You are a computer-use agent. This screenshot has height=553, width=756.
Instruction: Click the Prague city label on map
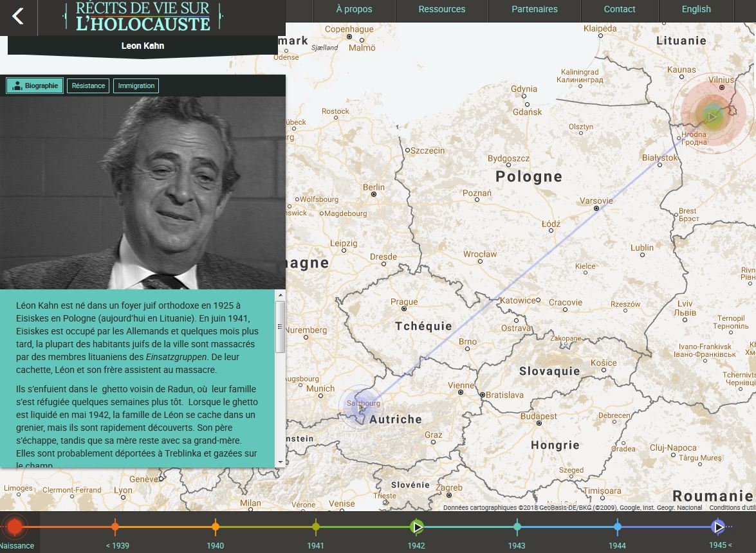point(404,302)
